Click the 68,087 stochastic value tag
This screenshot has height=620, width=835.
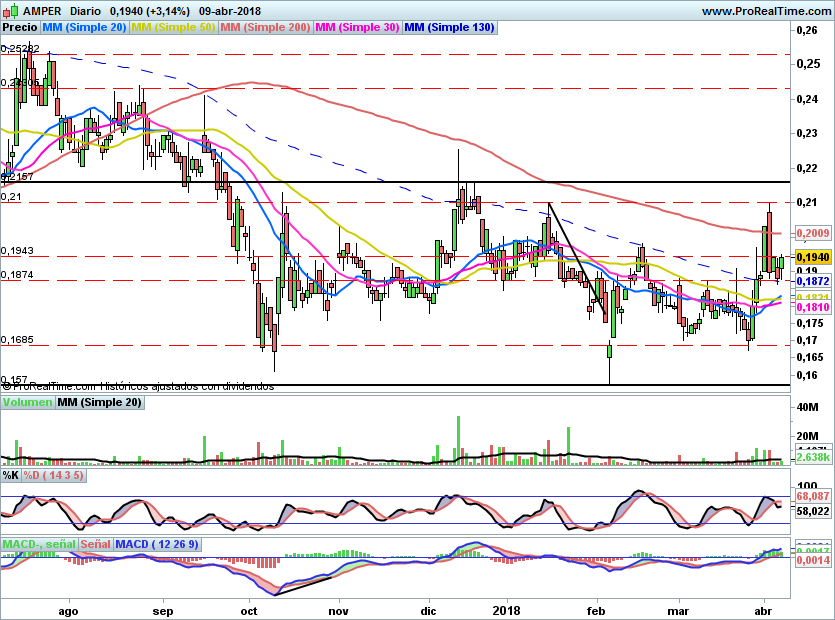[x=813, y=496]
